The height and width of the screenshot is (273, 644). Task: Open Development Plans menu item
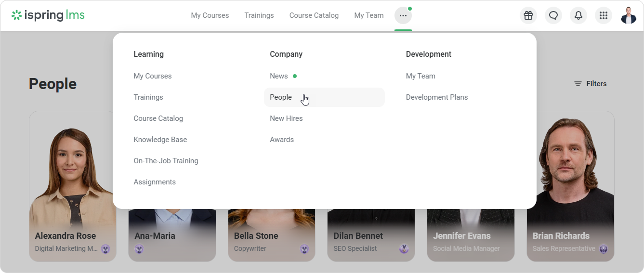click(436, 97)
